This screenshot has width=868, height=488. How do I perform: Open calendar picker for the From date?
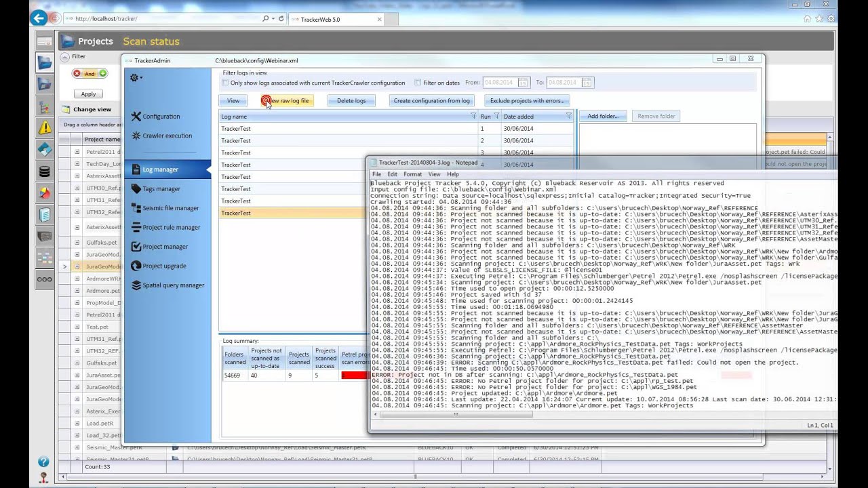pos(523,83)
